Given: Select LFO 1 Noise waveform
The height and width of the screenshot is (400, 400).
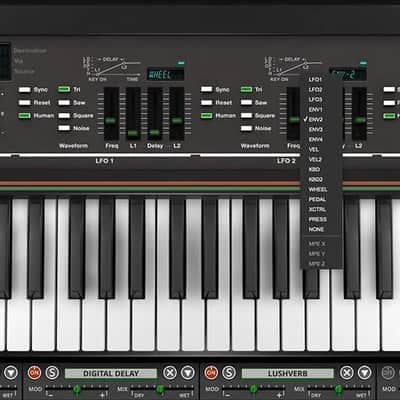Looking at the screenshot, I should (x=64, y=128).
